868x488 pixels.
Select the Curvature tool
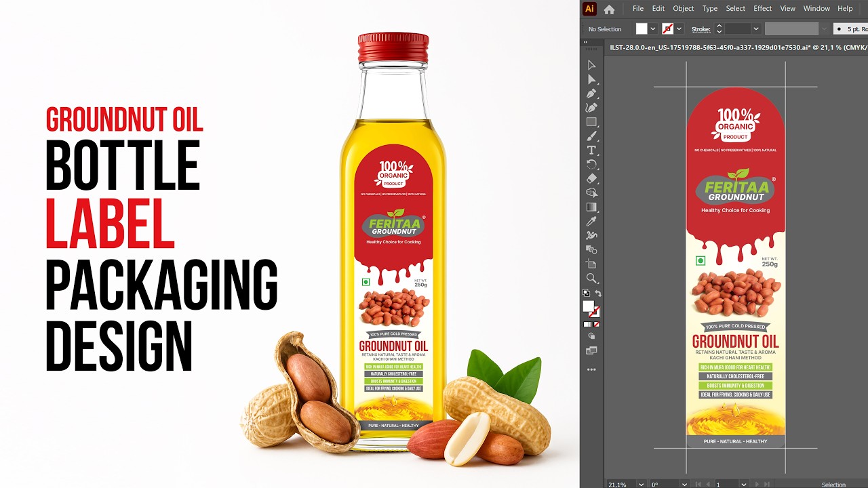click(x=591, y=108)
